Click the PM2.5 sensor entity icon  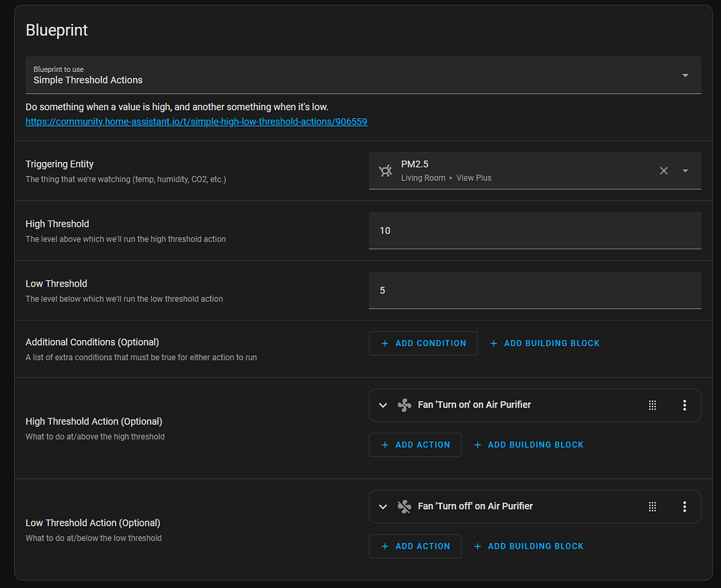tap(385, 170)
